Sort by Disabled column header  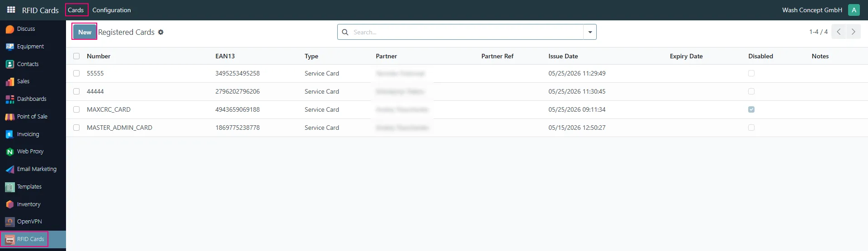pyautogui.click(x=760, y=56)
